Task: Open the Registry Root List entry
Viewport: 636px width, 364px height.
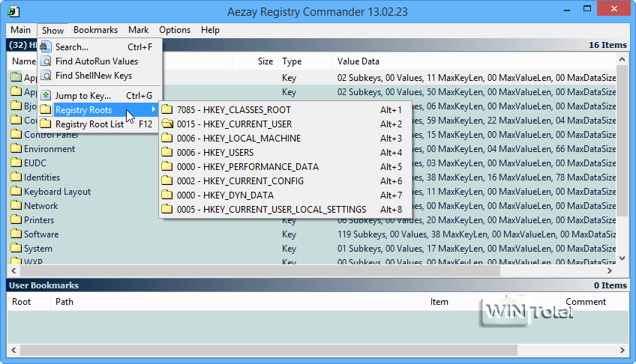Action: [100, 124]
